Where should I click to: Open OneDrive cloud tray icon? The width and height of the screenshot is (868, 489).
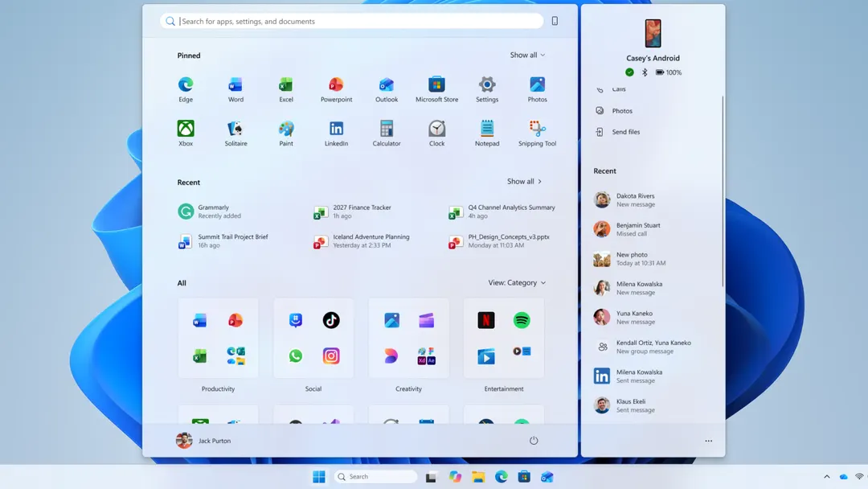point(843,476)
